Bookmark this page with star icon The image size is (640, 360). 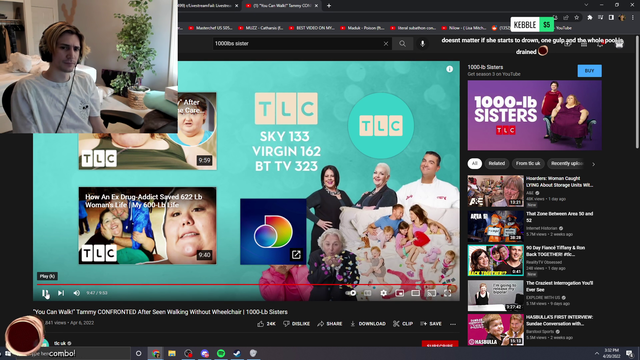(x=576, y=18)
